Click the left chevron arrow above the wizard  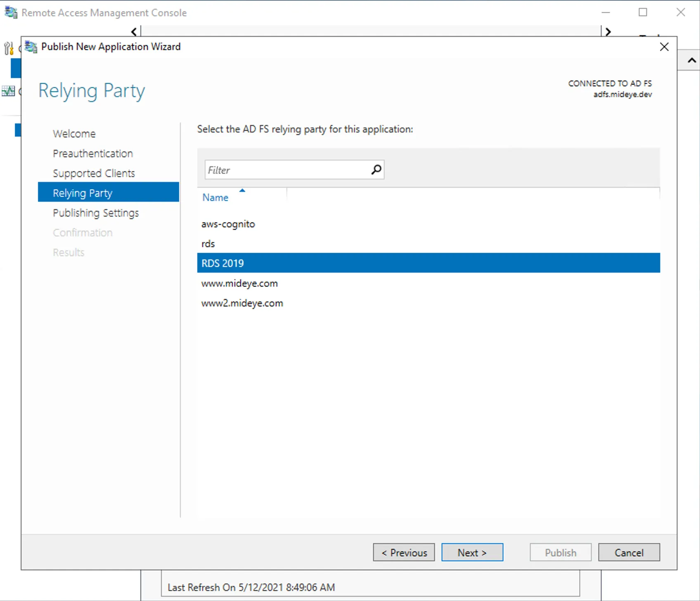click(134, 31)
